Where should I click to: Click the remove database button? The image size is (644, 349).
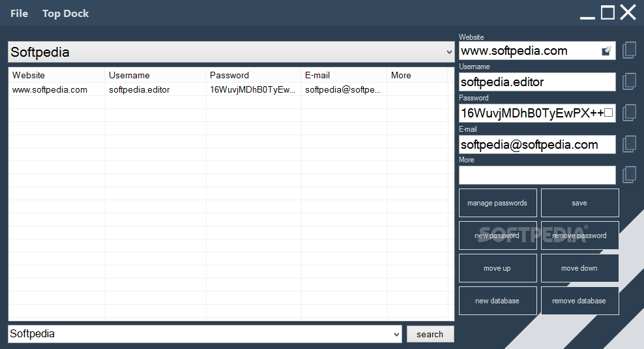[x=579, y=301]
